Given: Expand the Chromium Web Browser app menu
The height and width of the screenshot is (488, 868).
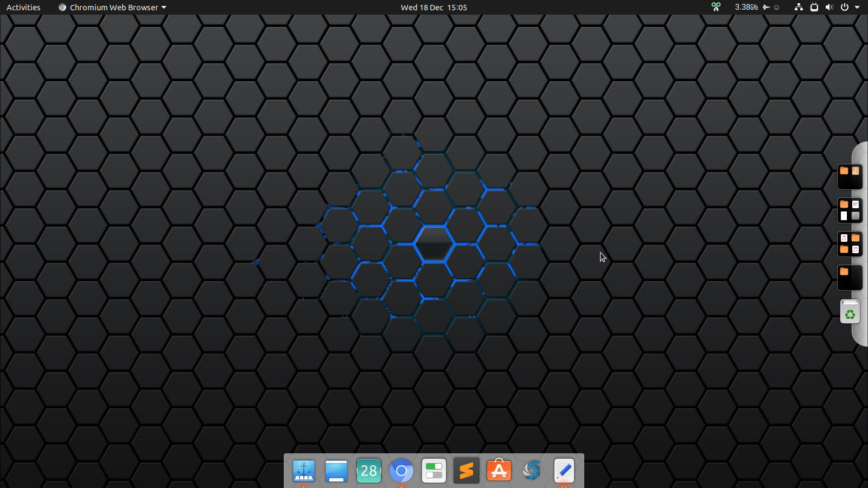Looking at the screenshot, I should [x=112, y=7].
